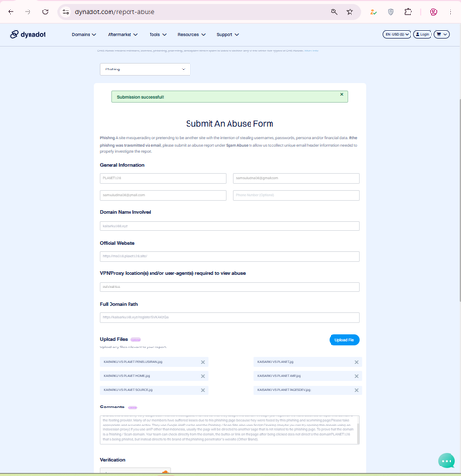Image resolution: width=461 pixels, height=476 pixels.
Task: Remove the SOURCE.jpg uploaded file
Action: pos(203,390)
